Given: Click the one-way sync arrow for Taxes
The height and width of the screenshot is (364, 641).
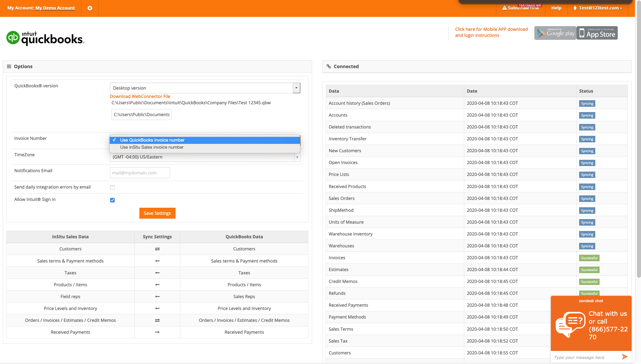Looking at the screenshot, I should (157, 273).
